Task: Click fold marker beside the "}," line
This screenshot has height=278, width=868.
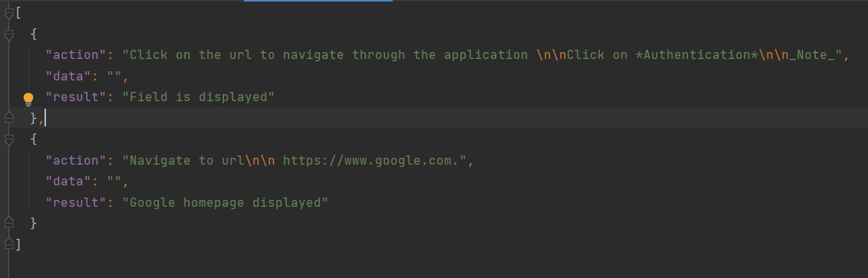Action: coord(8,117)
